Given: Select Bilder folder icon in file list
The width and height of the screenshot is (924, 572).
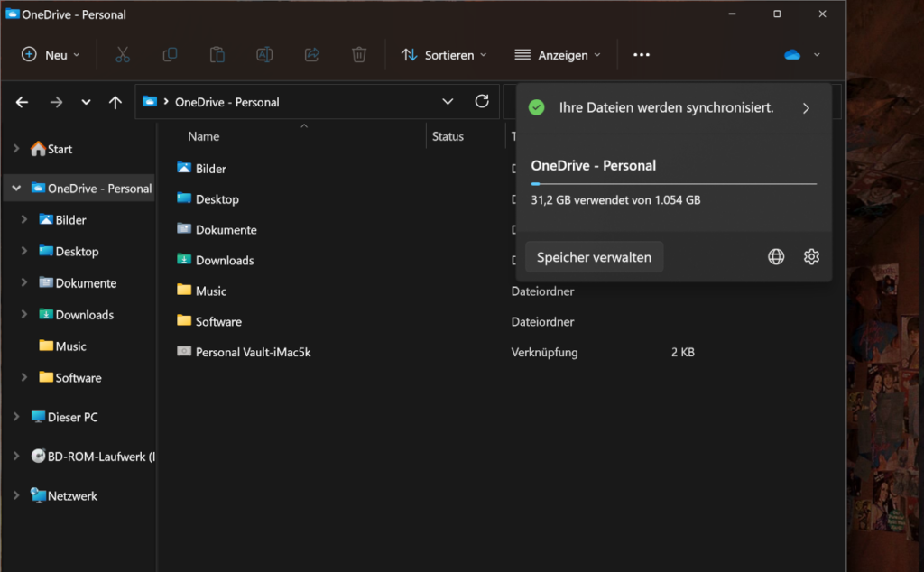Looking at the screenshot, I should (x=184, y=168).
